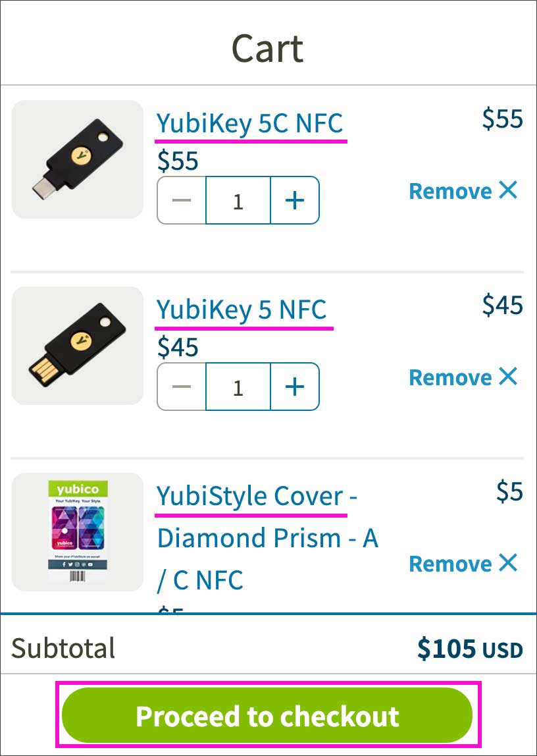Click the $45 YubiKey 5 NFC line total

(502, 306)
